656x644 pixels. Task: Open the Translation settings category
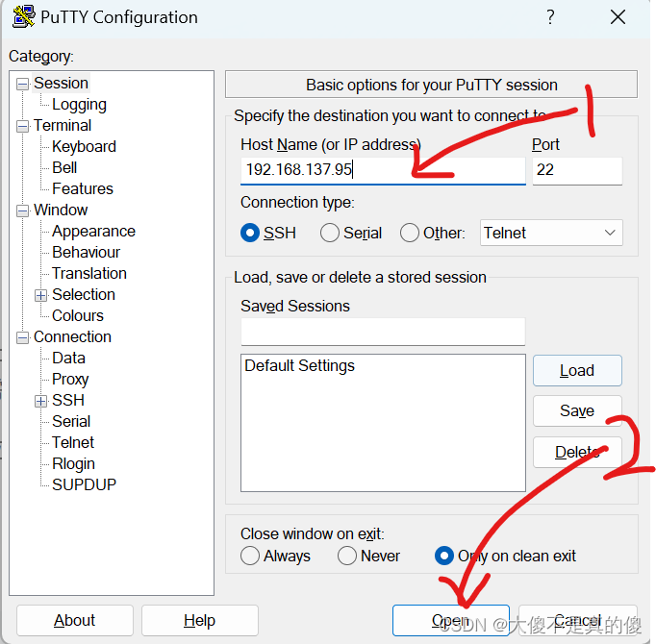(89, 274)
